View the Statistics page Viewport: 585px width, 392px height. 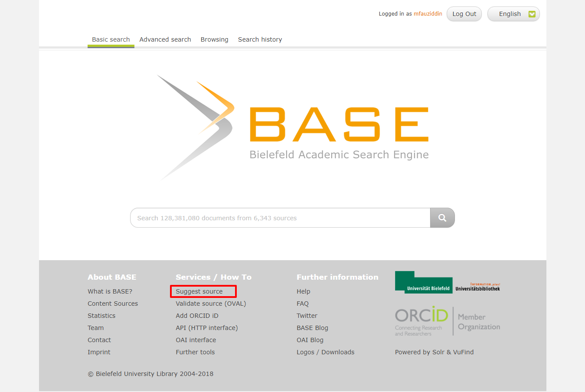click(x=101, y=316)
